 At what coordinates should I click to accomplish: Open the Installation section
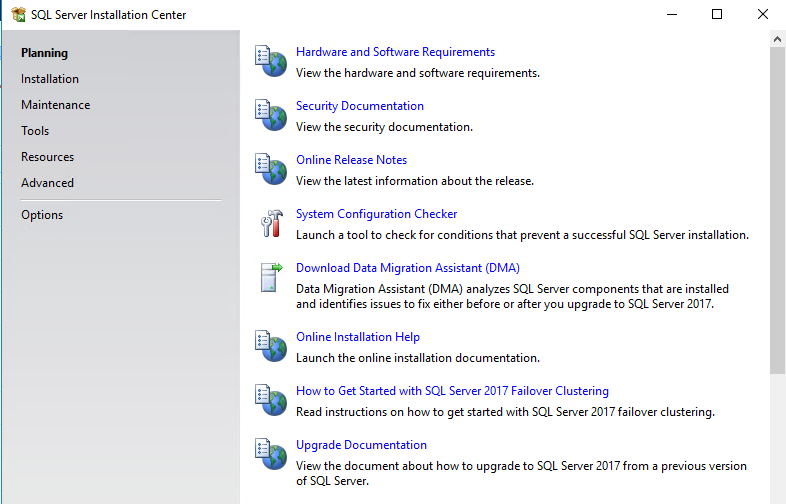(x=50, y=79)
